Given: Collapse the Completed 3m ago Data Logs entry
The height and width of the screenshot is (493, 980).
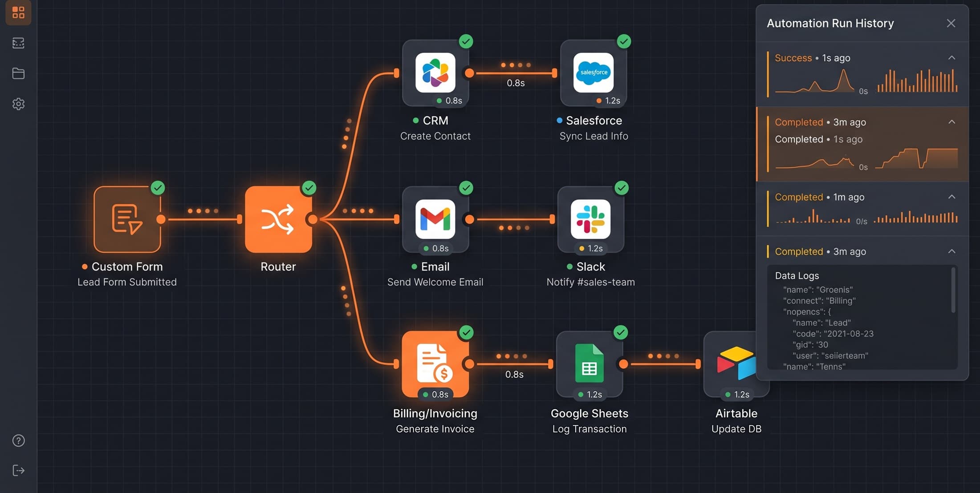Looking at the screenshot, I should tap(952, 251).
